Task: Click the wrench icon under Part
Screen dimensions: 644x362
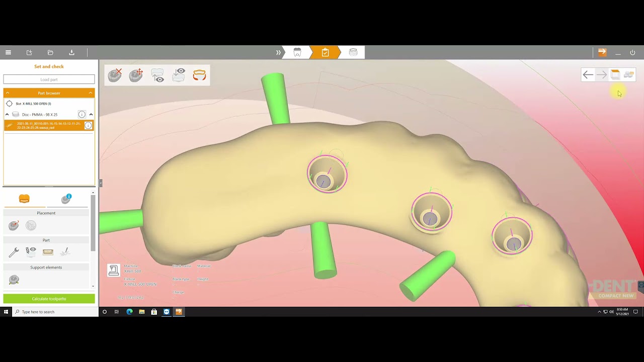Action: coord(14,252)
